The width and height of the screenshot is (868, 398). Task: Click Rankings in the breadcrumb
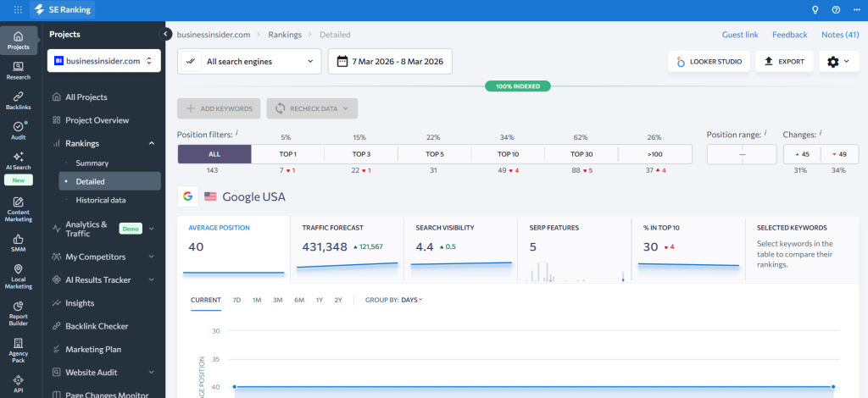[x=285, y=34]
